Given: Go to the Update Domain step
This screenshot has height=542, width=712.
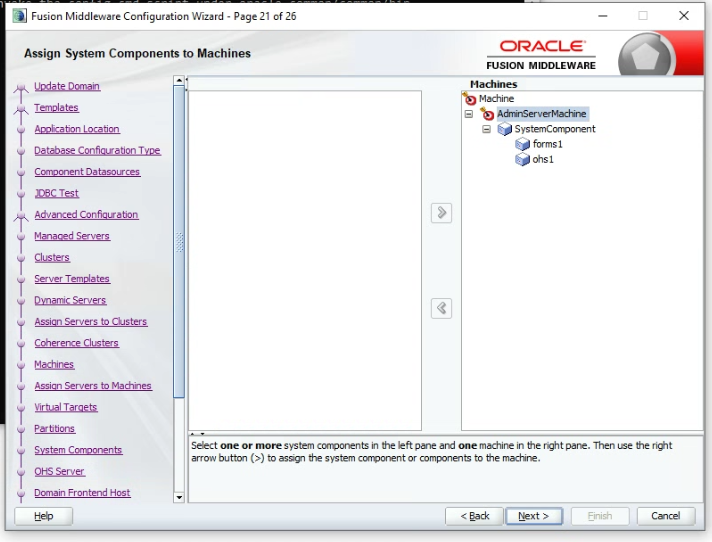Looking at the screenshot, I should coord(67,86).
